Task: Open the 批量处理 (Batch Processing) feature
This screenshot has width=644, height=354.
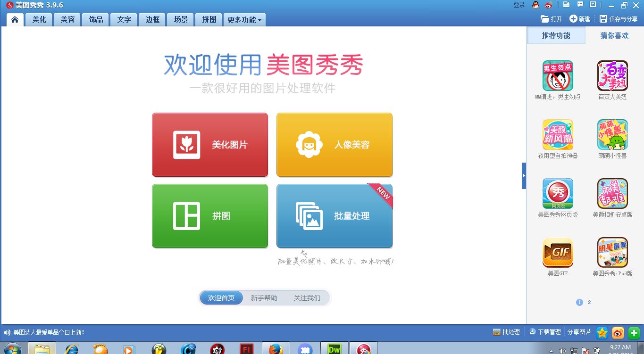Action: pos(334,216)
